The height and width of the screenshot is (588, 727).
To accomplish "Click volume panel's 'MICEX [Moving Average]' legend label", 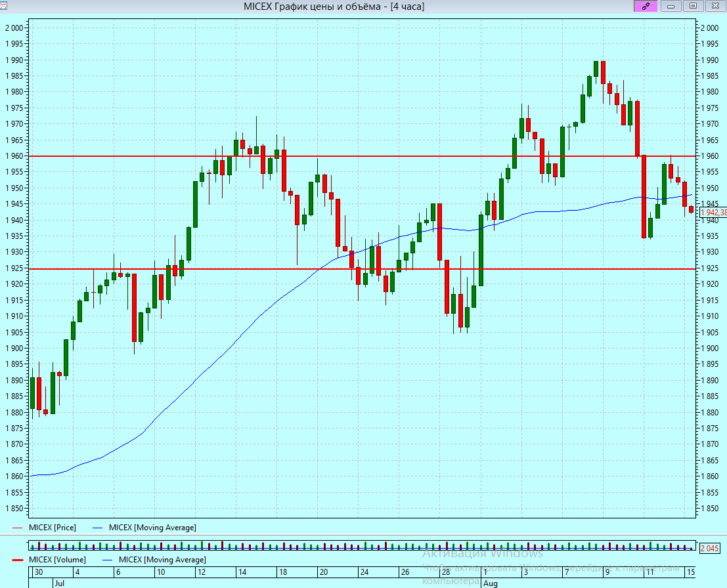I will point(162,560).
